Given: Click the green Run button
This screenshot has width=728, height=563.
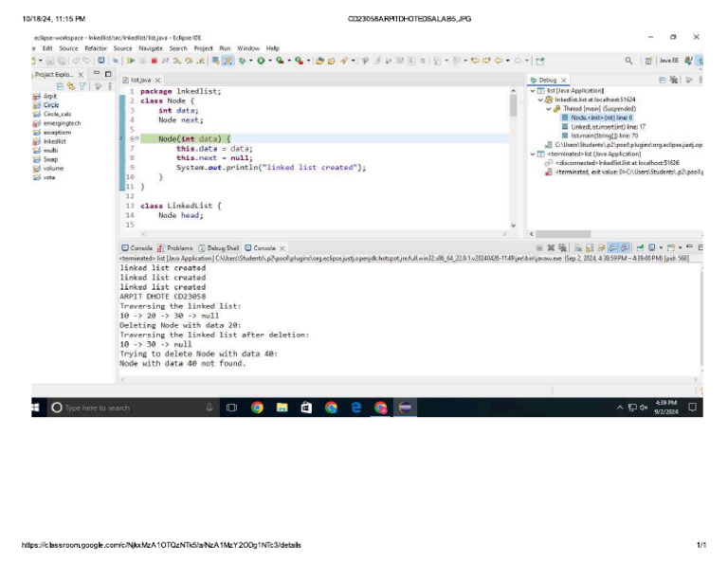Looking at the screenshot, I should (x=261, y=61).
